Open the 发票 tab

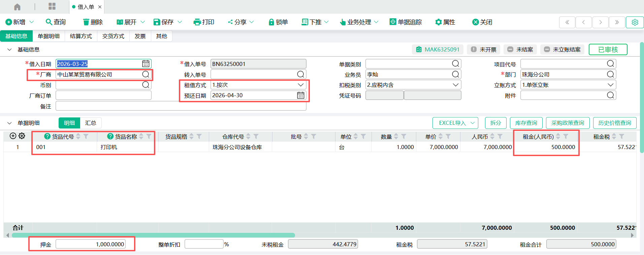point(140,36)
